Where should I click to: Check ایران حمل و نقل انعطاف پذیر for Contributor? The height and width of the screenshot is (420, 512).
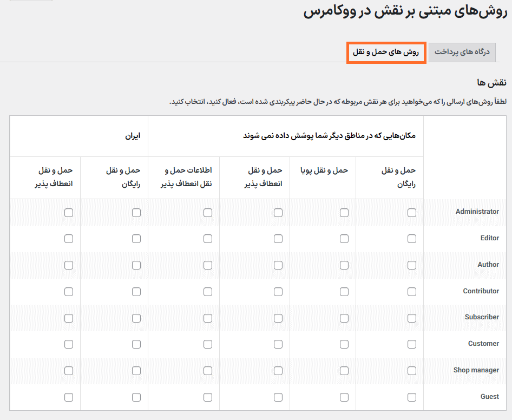[x=69, y=292]
